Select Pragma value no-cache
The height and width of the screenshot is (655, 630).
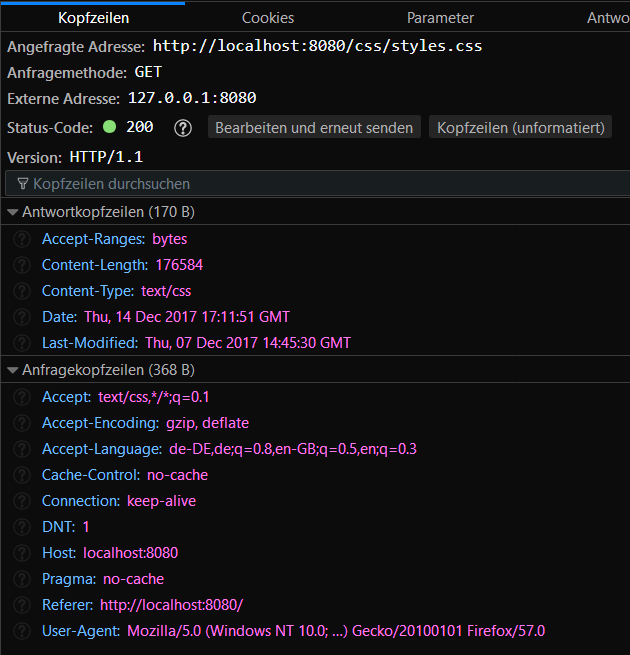(134, 579)
